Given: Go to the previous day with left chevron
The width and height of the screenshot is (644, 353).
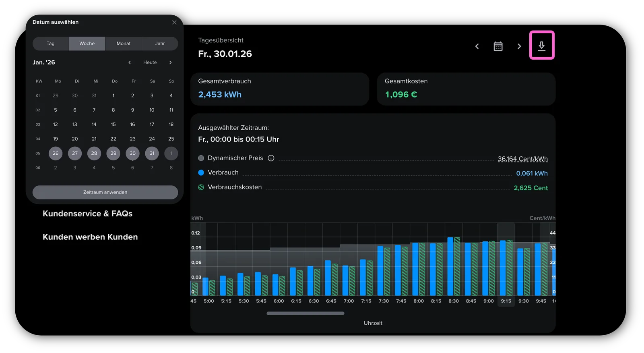Looking at the screenshot, I should tap(477, 46).
